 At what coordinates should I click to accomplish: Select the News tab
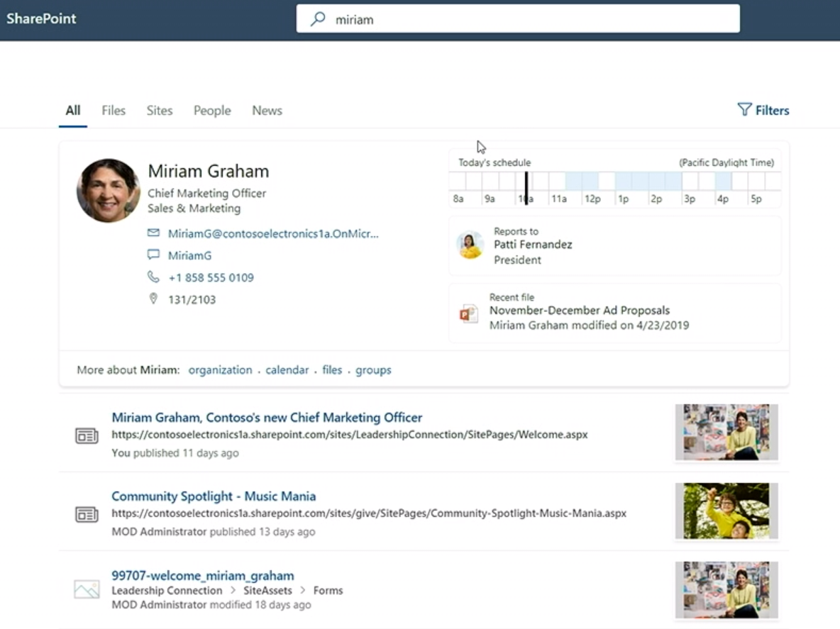click(267, 111)
